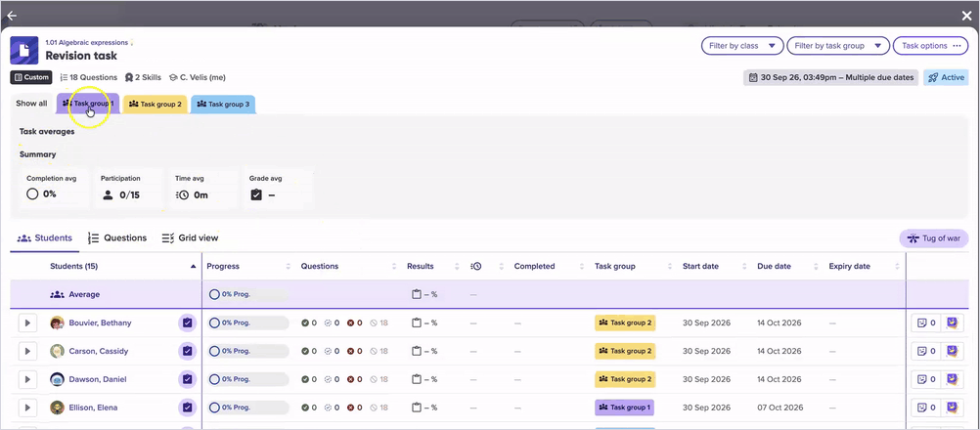This screenshot has width=980, height=430.
Task: Open feedback comments for Ellison, Elena
Action: (925, 408)
